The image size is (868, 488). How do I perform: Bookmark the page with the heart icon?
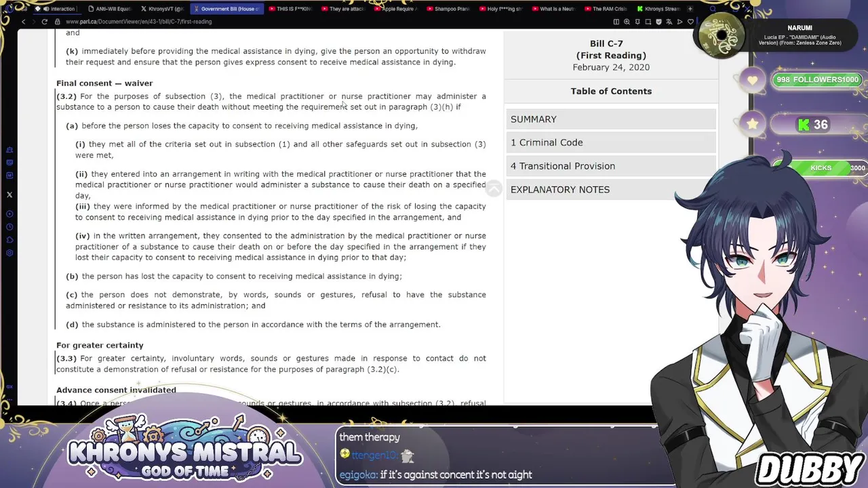point(690,22)
